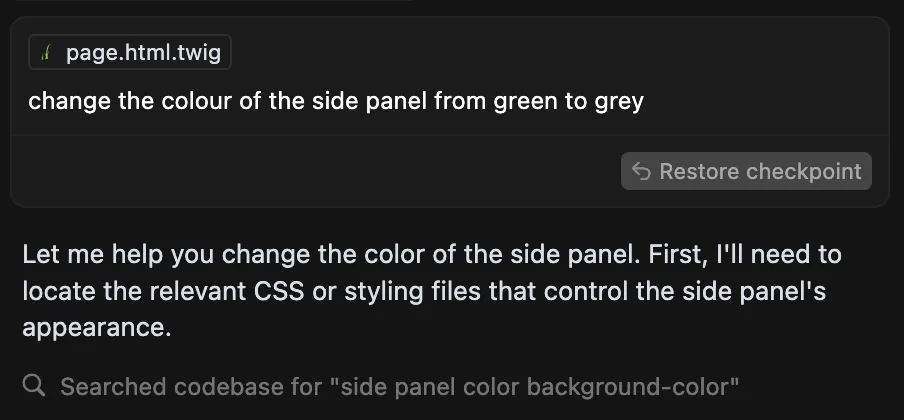
Task: Expand the Searched codebase result line
Action: [x=400, y=386]
